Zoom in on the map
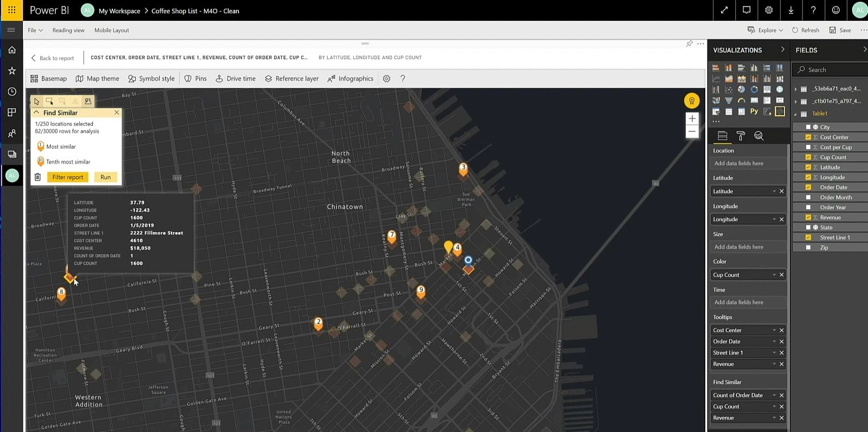The width and height of the screenshot is (868, 432). [692, 119]
